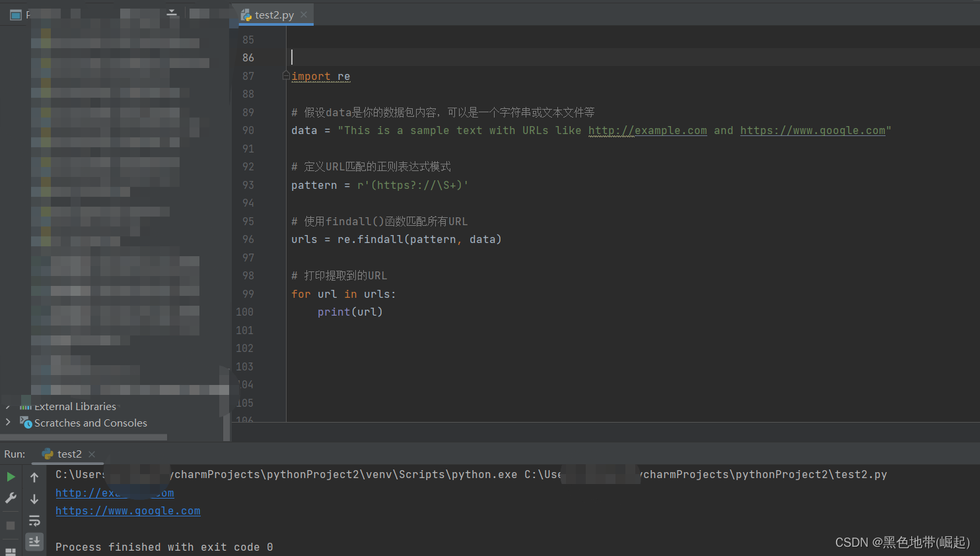Image resolution: width=980 pixels, height=556 pixels.
Task: Rerun test2 with the green play button
Action: pyautogui.click(x=11, y=476)
